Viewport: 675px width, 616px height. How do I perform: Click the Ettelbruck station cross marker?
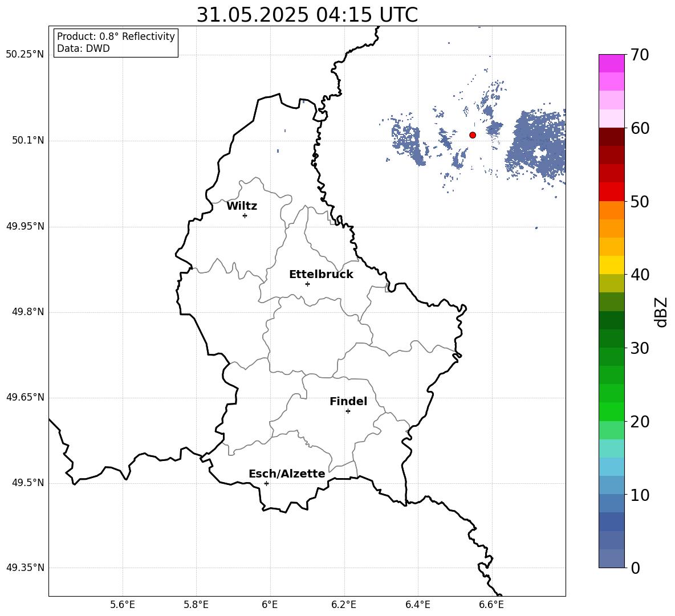pos(307,284)
